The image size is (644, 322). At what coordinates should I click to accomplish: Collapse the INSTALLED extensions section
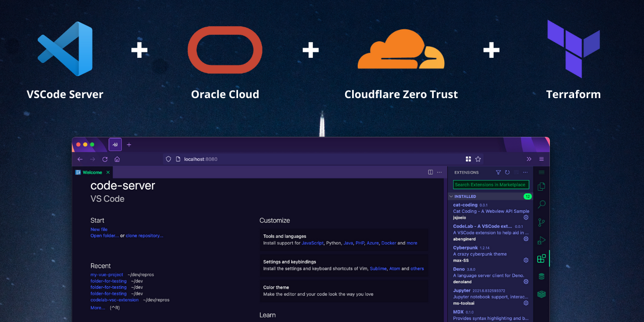[x=451, y=196]
